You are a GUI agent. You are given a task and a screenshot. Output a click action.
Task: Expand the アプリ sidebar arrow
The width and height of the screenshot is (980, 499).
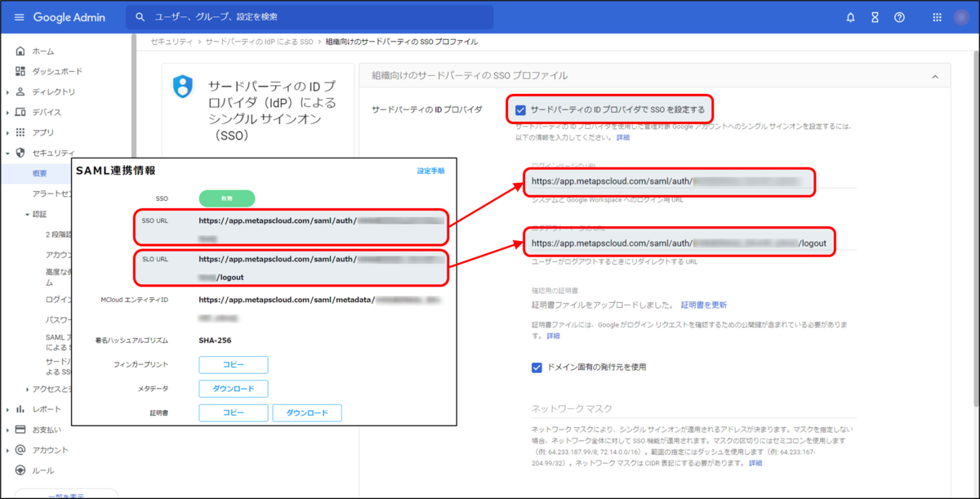click(8, 132)
